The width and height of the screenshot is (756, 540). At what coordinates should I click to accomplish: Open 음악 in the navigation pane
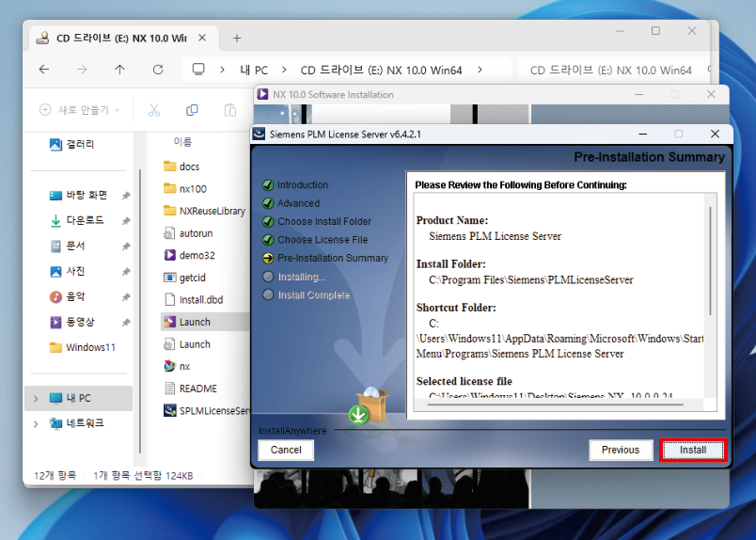coord(68,296)
